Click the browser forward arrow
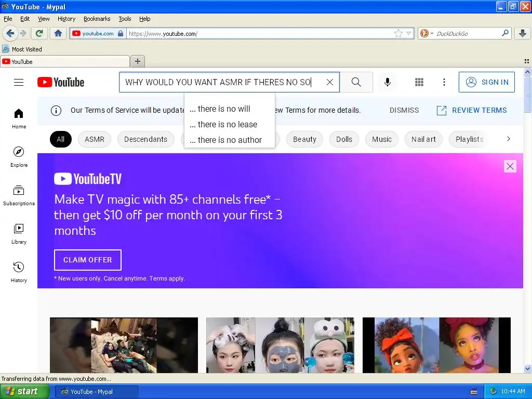Viewport: 532px width, 399px height. [23, 33]
